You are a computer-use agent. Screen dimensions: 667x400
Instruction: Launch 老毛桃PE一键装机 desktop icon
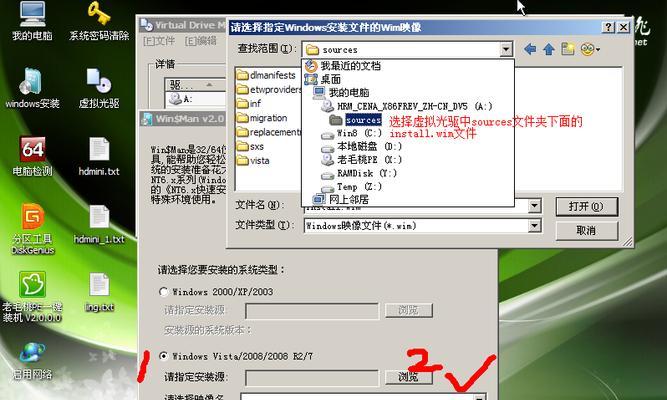pyautogui.click(x=32, y=297)
